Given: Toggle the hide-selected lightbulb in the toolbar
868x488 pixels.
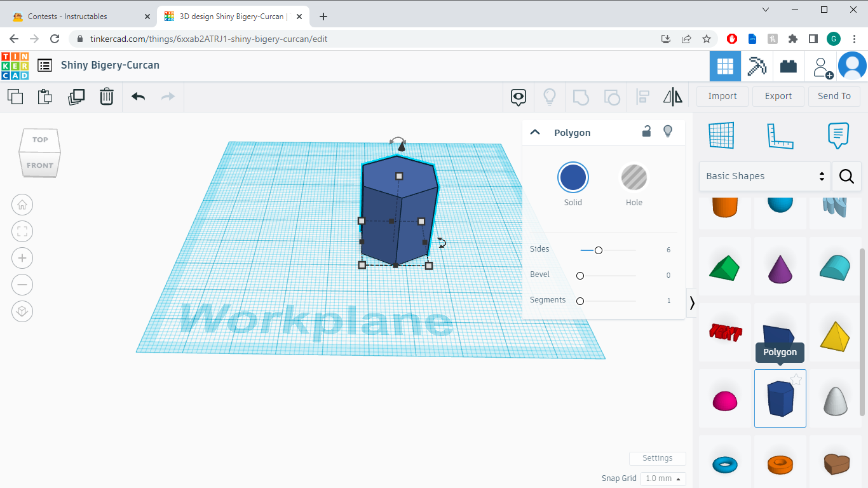Looking at the screenshot, I should [x=550, y=97].
